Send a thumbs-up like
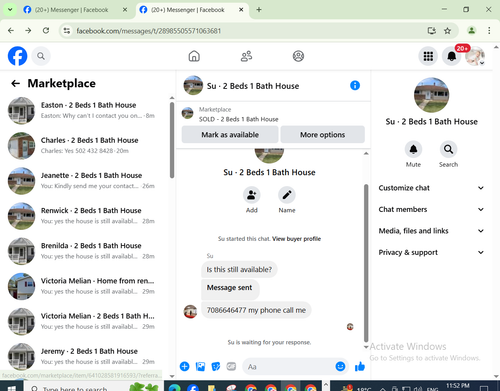The image size is (500, 391). click(360, 367)
